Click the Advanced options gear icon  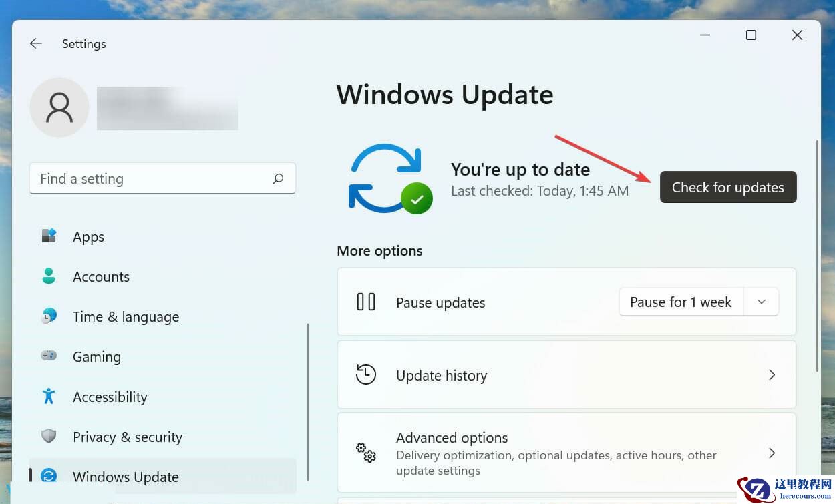point(366,453)
